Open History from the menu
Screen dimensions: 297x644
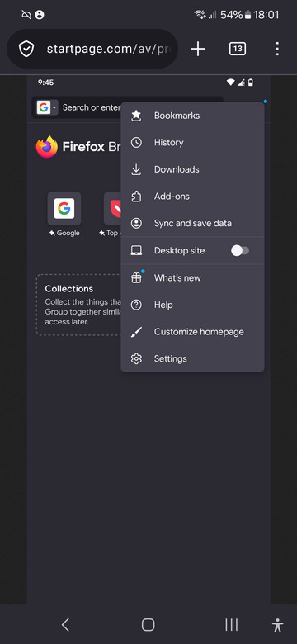click(x=192, y=143)
